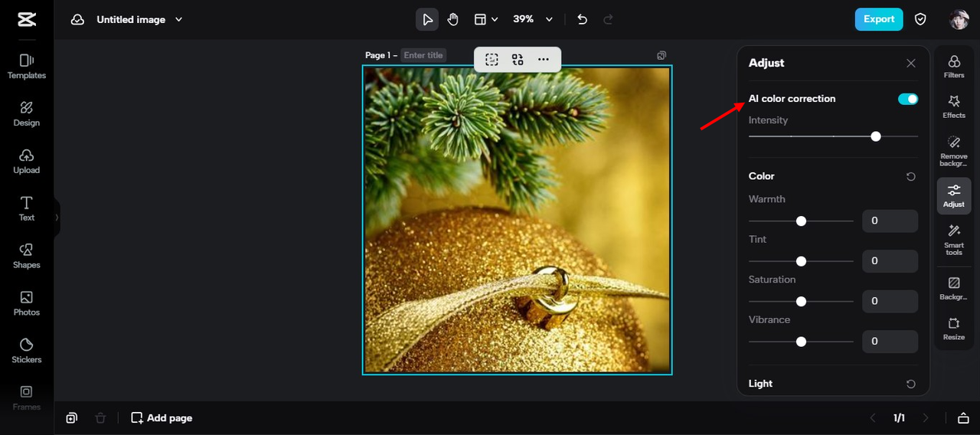Click the Vibrance slider handle
The height and width of the screenshot is (435, 980).
tap(801, 342)
